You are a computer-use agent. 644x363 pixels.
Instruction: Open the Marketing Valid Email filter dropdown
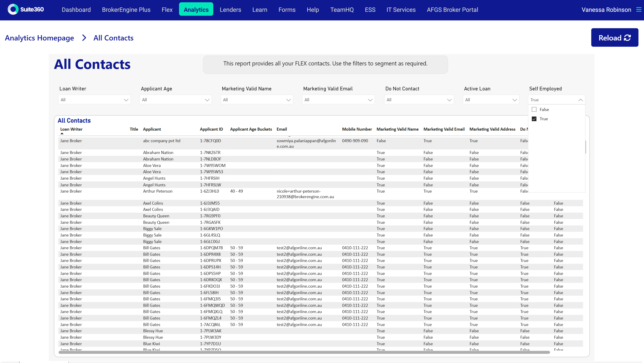tap(338, 100)
